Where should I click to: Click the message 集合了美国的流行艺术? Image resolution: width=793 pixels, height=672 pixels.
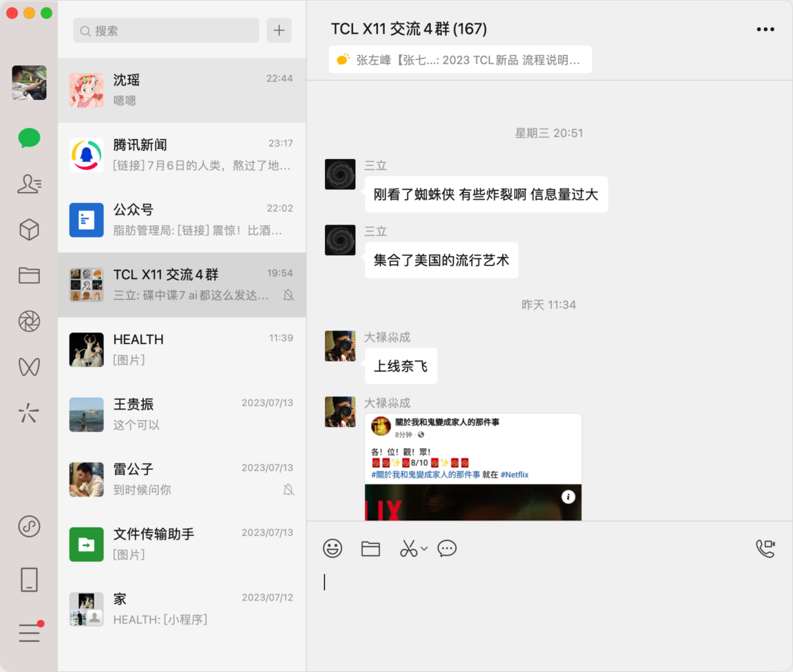coord(441,260)
